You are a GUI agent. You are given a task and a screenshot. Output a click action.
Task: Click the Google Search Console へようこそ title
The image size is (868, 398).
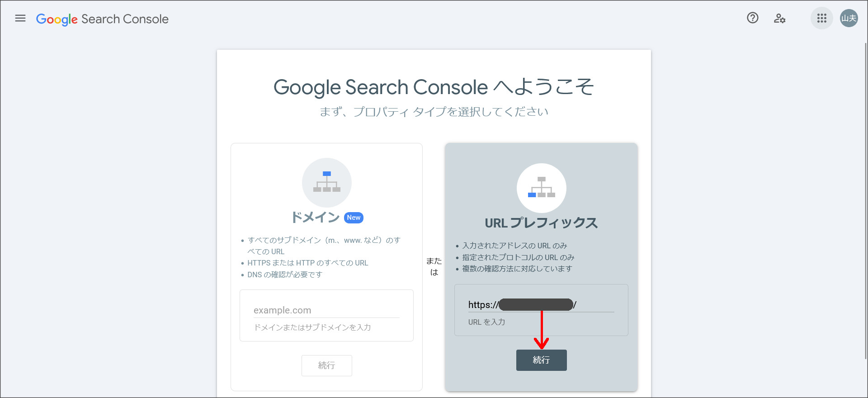[434, 87]
